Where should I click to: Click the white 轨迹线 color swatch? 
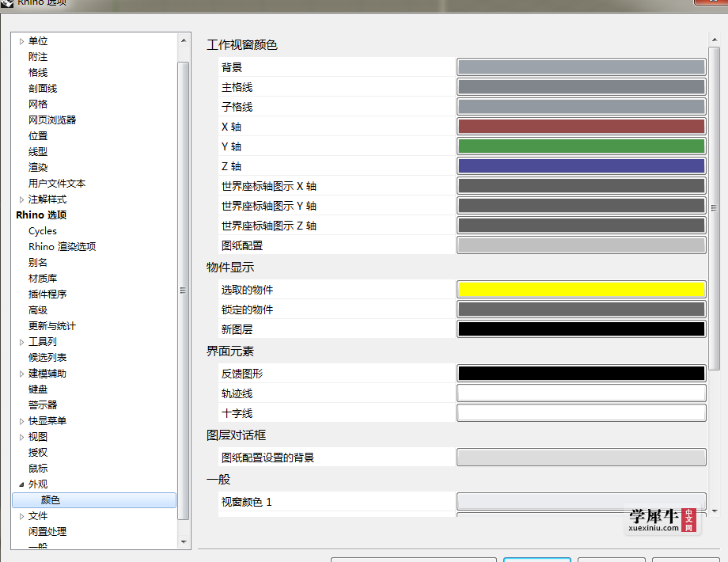[582, 393]
